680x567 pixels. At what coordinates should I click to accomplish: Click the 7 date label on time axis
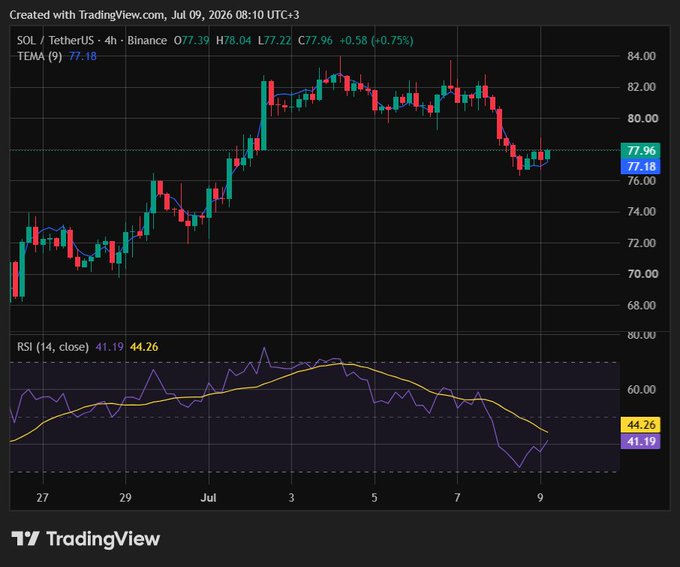point(457,498)
